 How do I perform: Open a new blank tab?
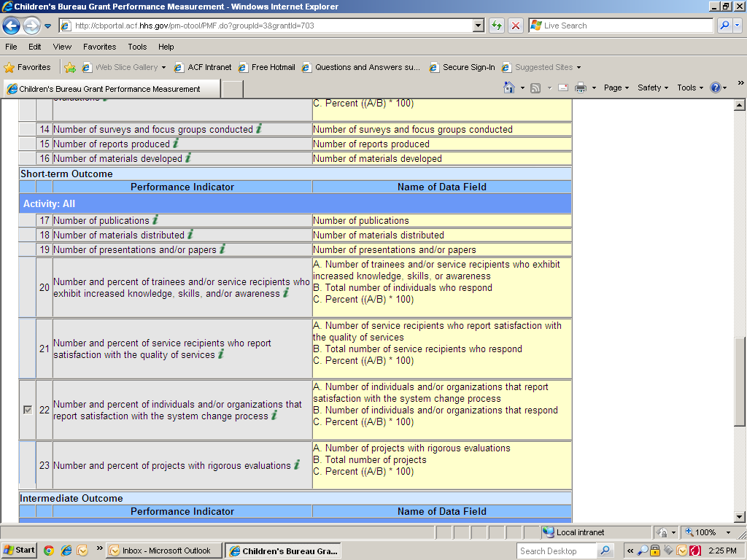(x=233, y=89)
